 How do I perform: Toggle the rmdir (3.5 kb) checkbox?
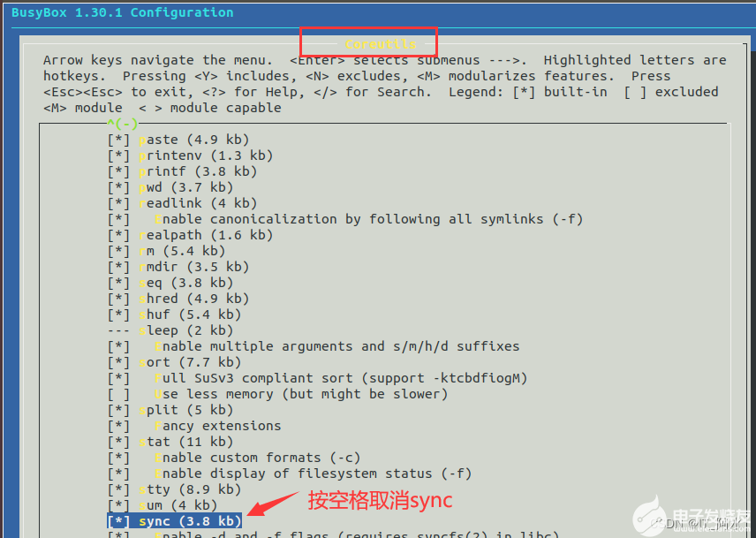(118, 267)
